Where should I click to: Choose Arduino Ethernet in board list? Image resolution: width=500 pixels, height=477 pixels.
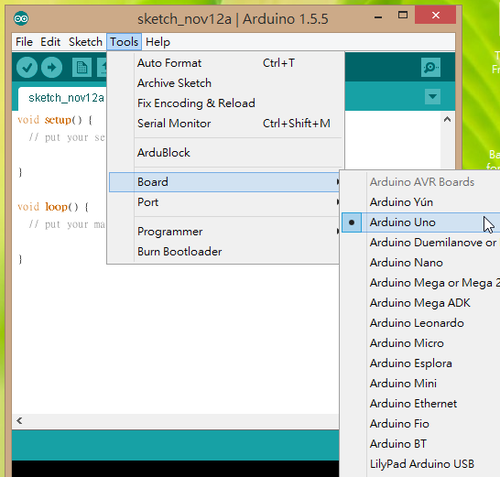click(x=421, y=403)
